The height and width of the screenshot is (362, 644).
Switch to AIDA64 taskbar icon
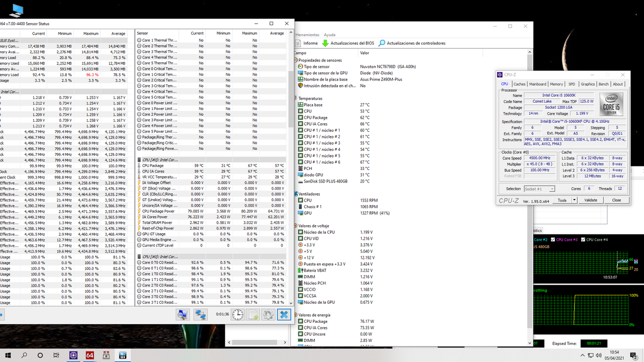click(x=90, y=355)
